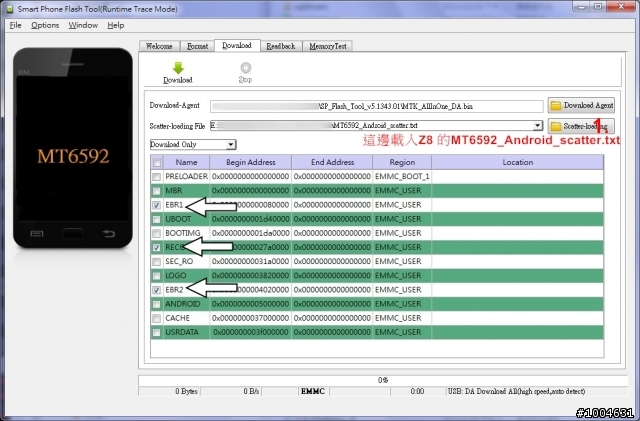
Task: Click the USRDATA row name
Action: [182, 332]
